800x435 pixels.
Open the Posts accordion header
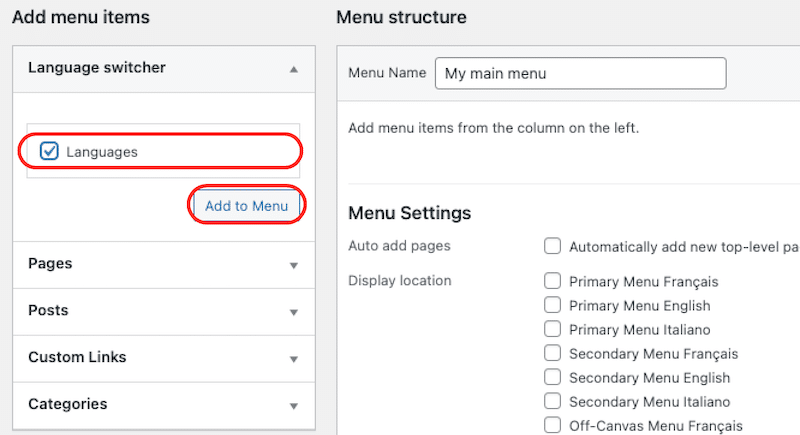tap(164, 312)
